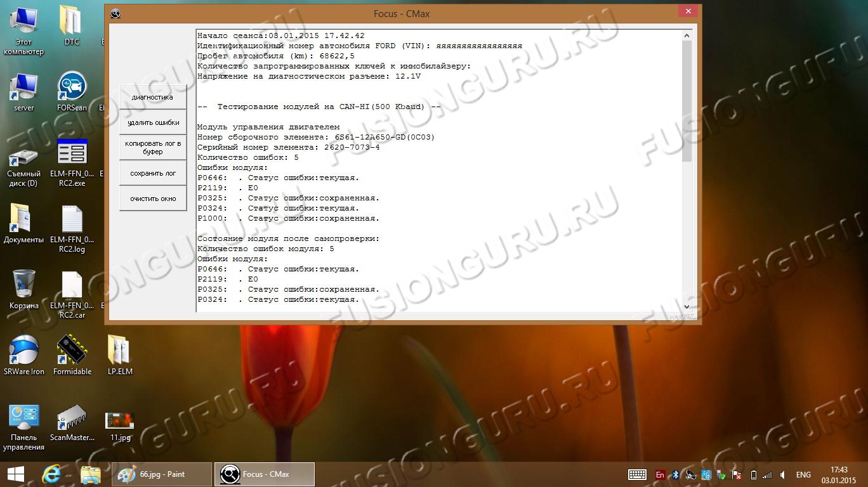
Task: Click the log scrollbar up arrow
Action: click(x=687, y=36)
